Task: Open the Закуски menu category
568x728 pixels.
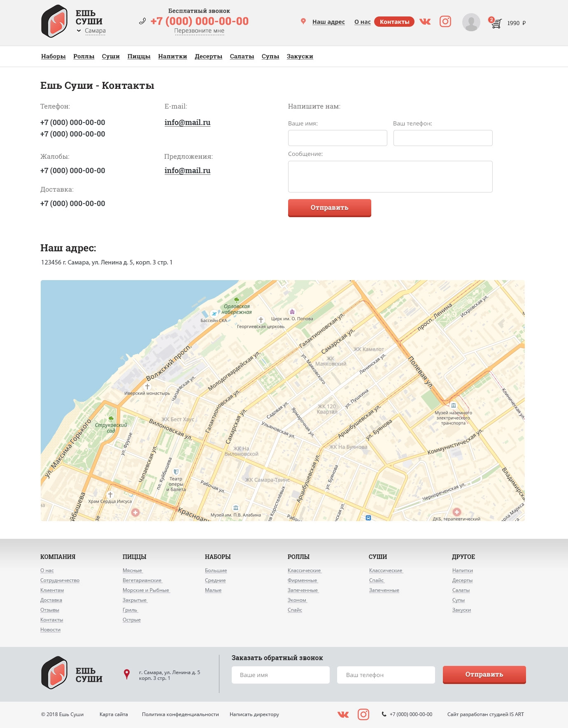Action: [300, 56]
